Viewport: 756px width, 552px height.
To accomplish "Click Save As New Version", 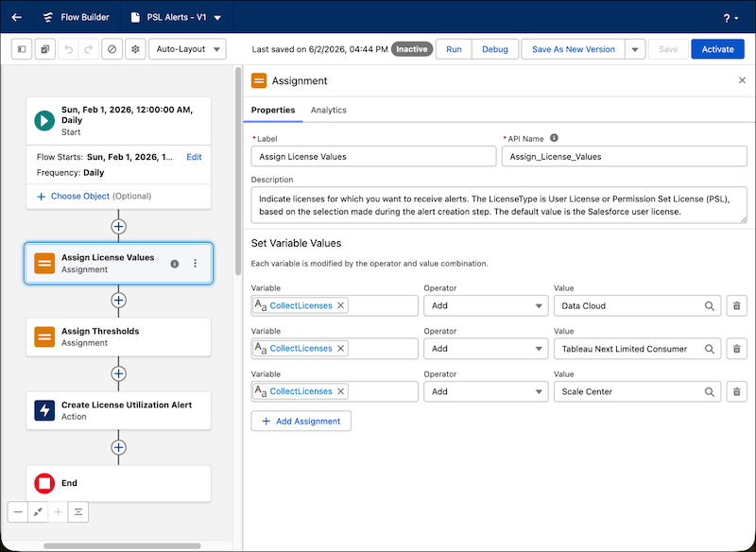I will point(574,49).
